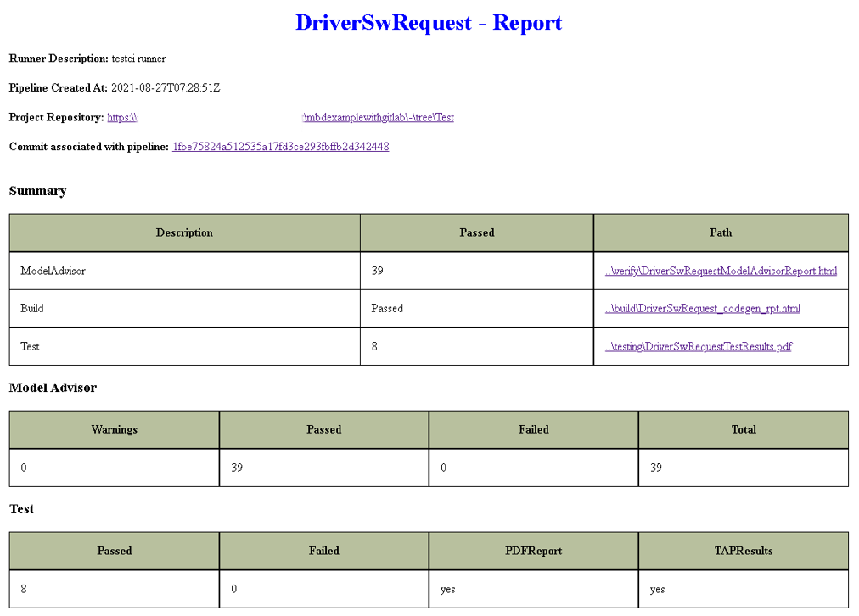The image size is (859, 616).
Task: Click the Path column header
Action: (x=721, y=232)
